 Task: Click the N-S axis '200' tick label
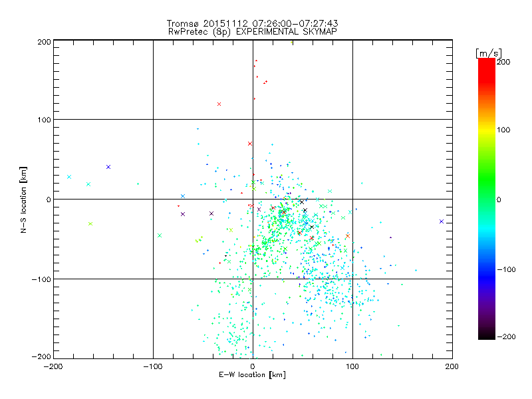pyautogui.click(x=44, y=42)
